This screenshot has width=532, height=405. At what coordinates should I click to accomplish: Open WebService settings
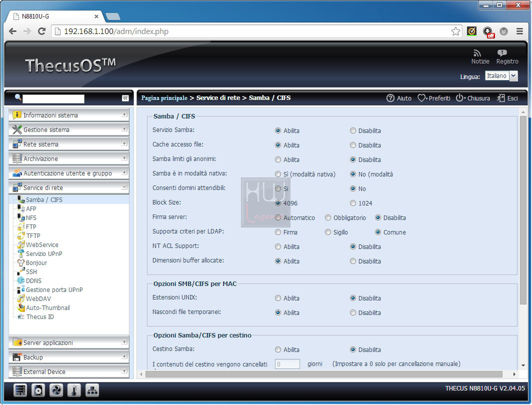click(41, 245)
